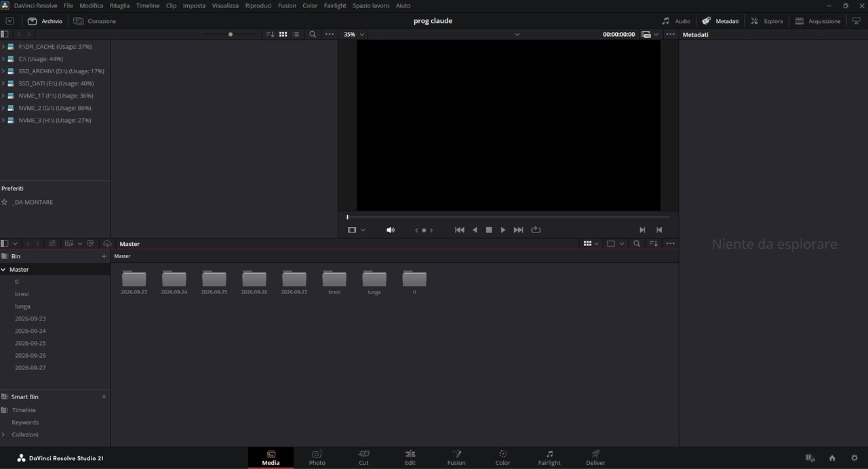Open the viewer three-dot options menu
Image resolution: width=868 pixels, height=469 pixels.
[671, 34]
